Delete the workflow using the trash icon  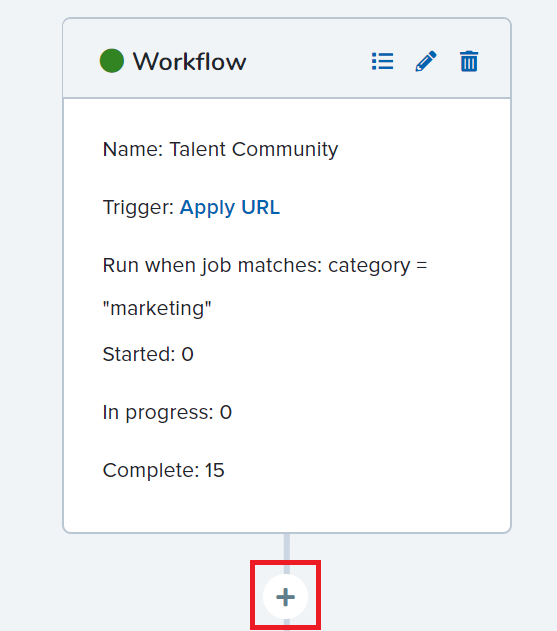469,61
